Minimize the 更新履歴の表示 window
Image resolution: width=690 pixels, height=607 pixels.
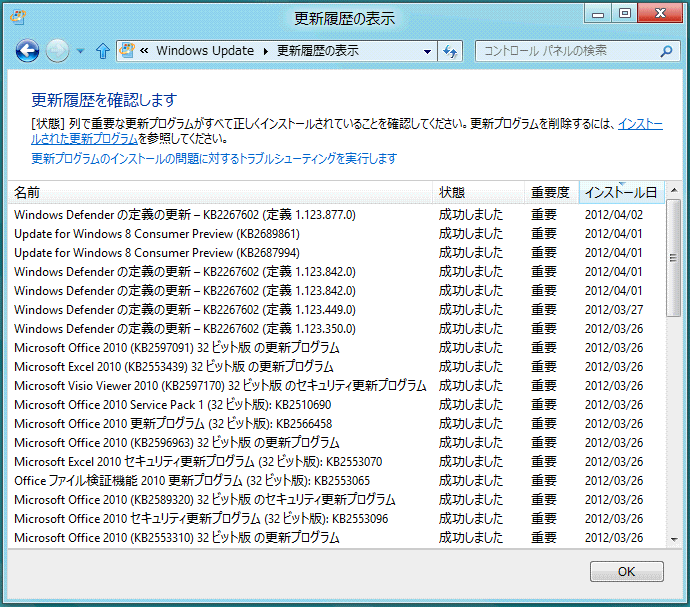tap(598, 14)
